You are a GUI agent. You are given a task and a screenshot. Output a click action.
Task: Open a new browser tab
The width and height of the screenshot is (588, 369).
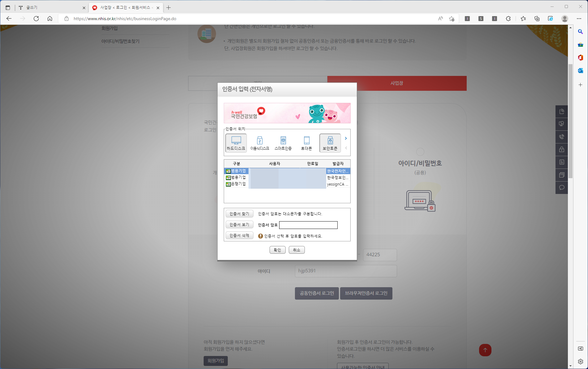[169, 7]
